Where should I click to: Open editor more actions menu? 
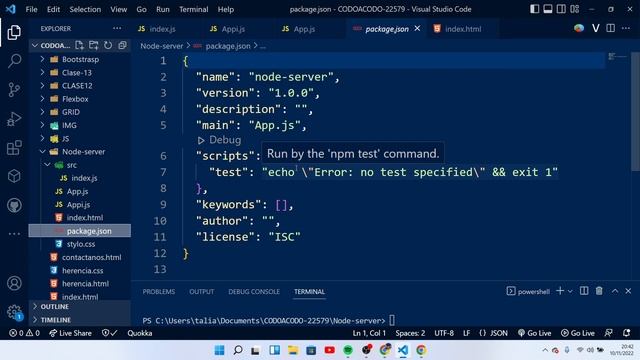[x=626, y=28]
